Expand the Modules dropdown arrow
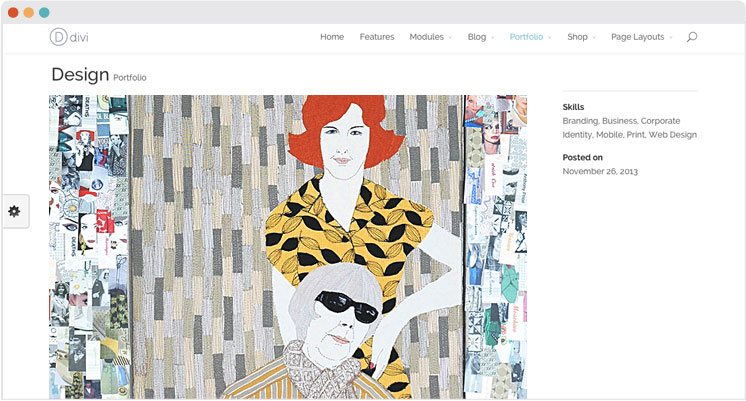 (x=450, y=38)
